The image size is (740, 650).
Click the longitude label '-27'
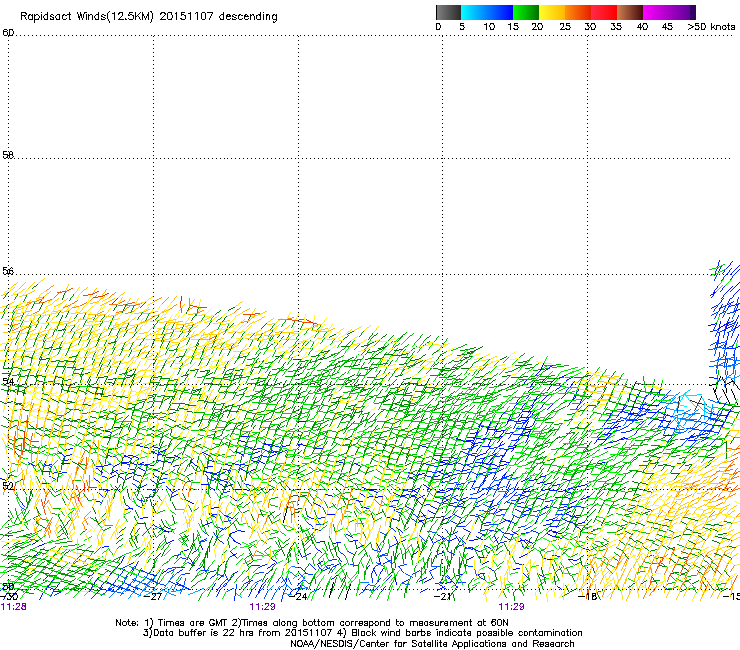(x=153, y=597)
